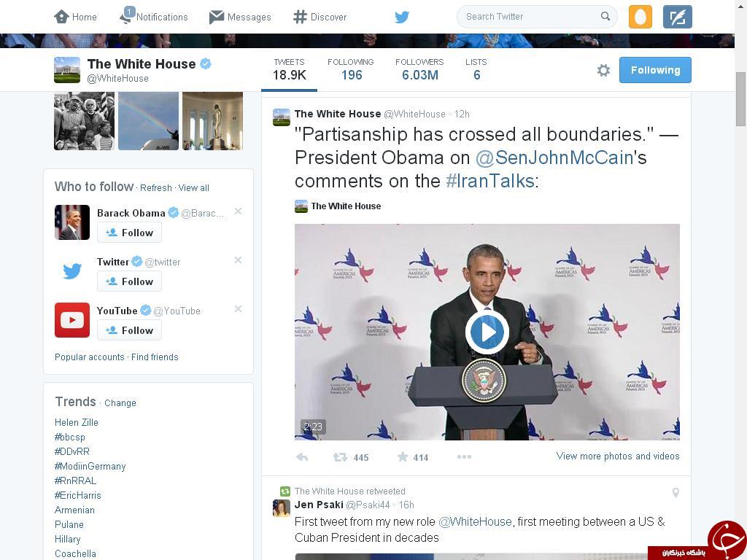This screenshot has width=747, height=560.
Task: Open the #IranTalks hashtag
Action: pyautogui.click(x=489, y=181)
